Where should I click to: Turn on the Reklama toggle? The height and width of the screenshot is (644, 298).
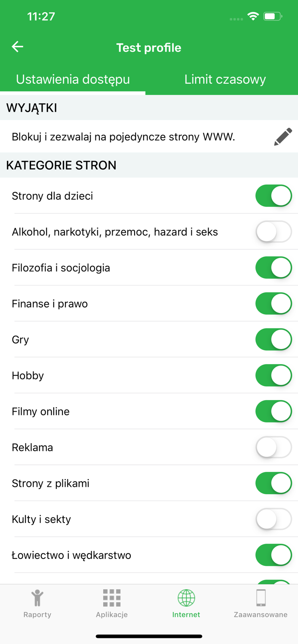274,447
